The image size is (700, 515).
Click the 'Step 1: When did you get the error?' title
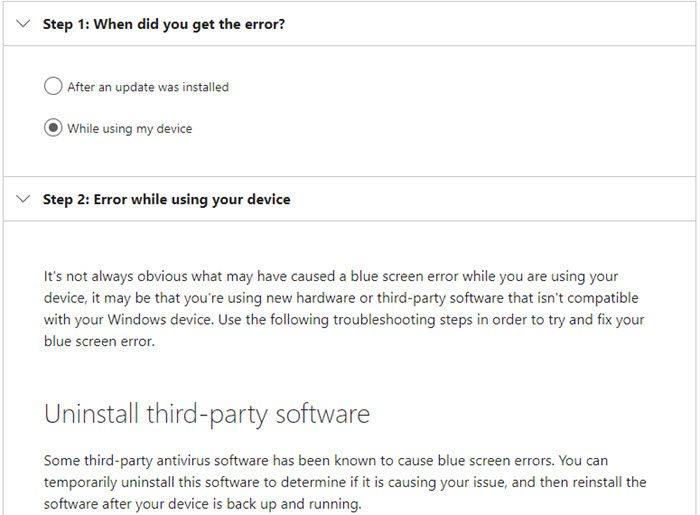click(164, 23)
